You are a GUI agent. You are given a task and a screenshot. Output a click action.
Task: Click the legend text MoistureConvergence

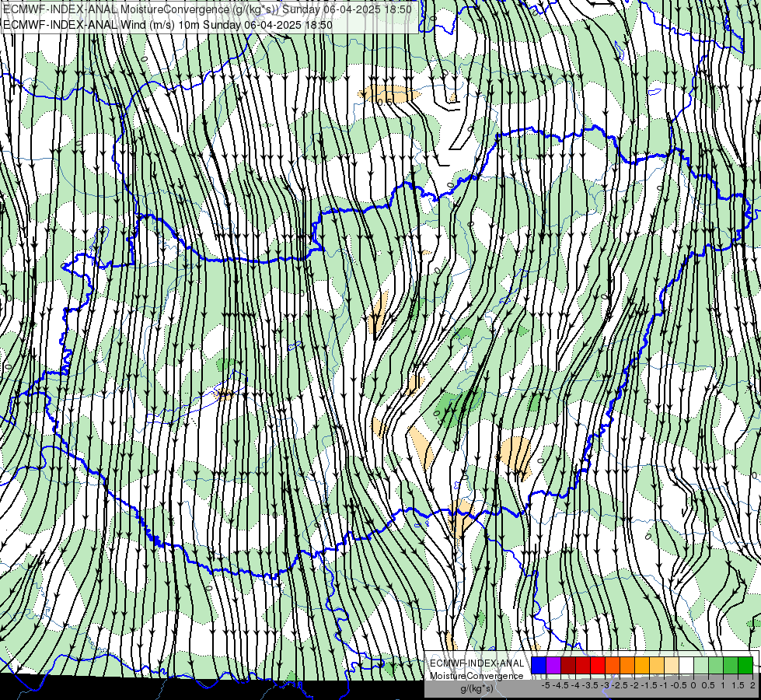coord(477,676)
